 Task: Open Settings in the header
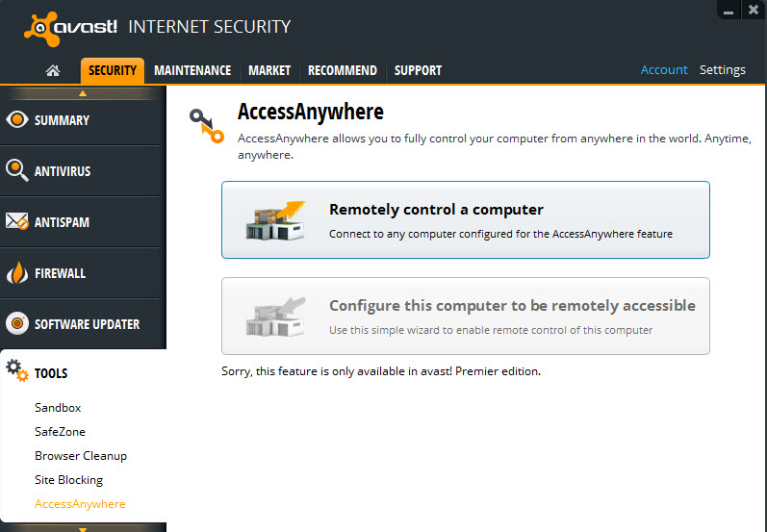point(723,70)
